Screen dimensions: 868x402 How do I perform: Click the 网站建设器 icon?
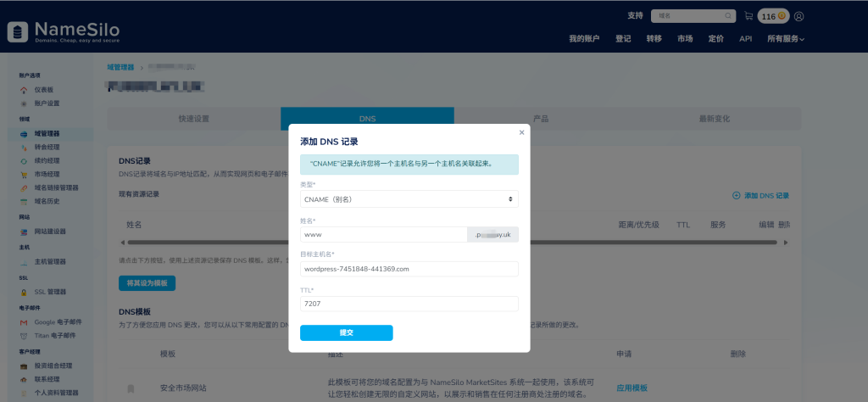click(x=23, y=232)
